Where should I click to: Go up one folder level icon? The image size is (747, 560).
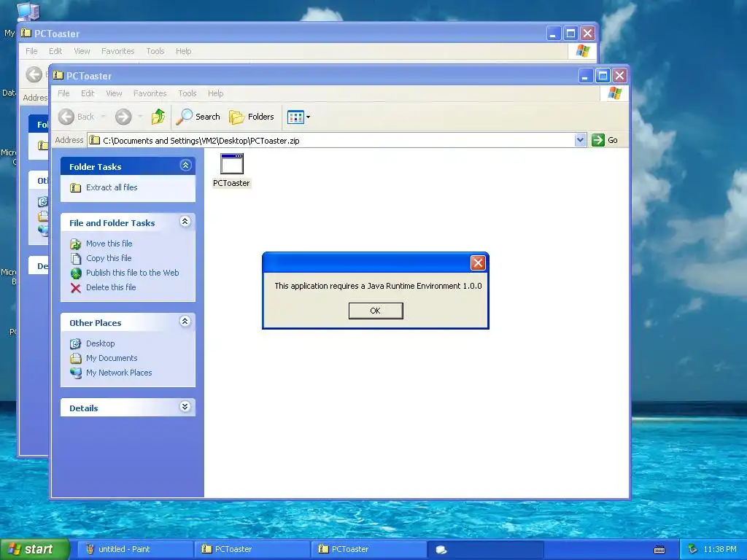pos(158,117)
